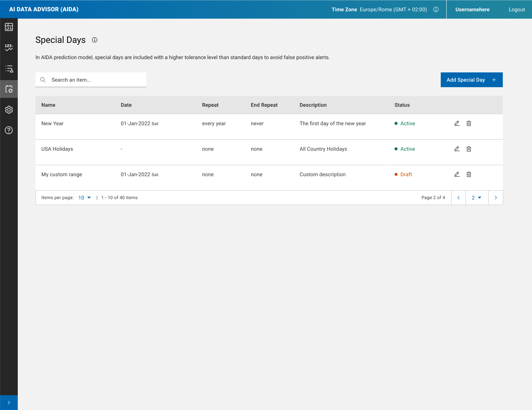
Task: Go to the previous page
Action: pyautogui.click(x=458, y=198)
